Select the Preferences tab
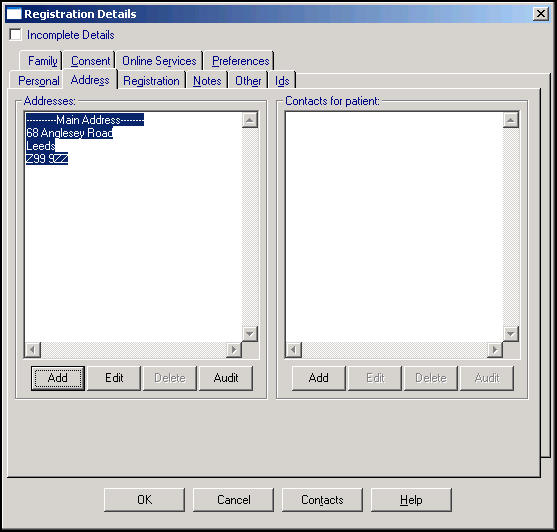The height and width of the screenshot is (532, 557). [x=240, y=61]
